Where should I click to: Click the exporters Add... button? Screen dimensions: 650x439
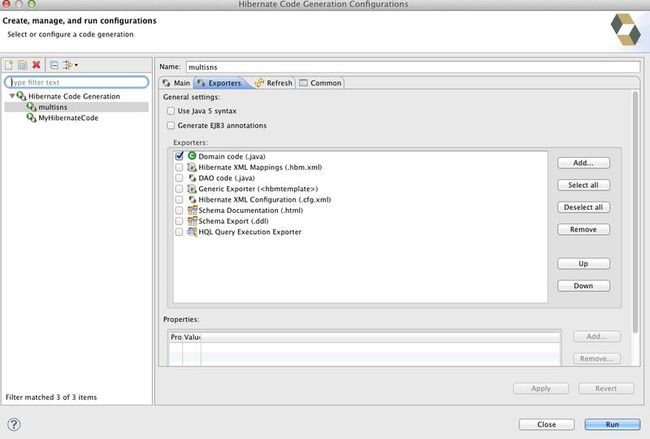(583, 163)
